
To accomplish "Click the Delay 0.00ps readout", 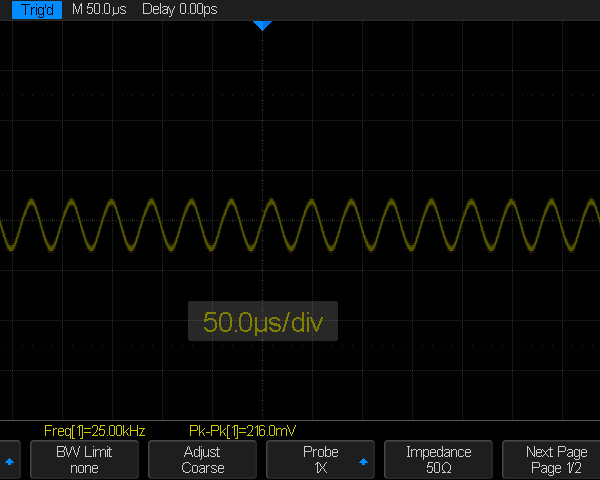I will (180, 9).
